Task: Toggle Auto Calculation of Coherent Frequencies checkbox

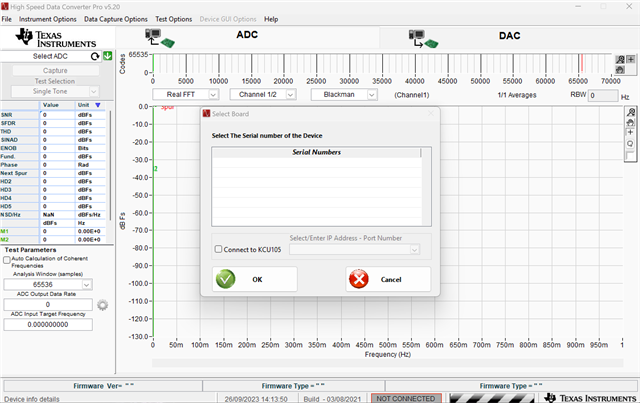Action: (7, 260)
